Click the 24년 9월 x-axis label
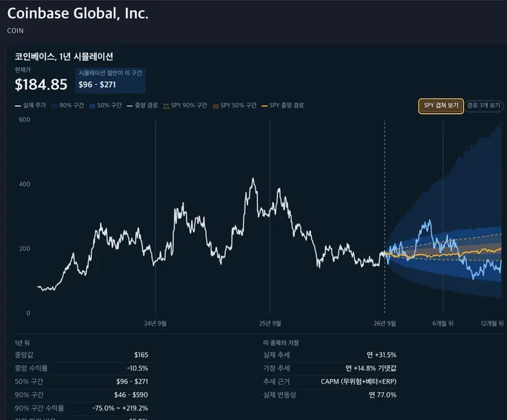The height and width of the screenshot is (420, 507). click(x=156, y=323)
